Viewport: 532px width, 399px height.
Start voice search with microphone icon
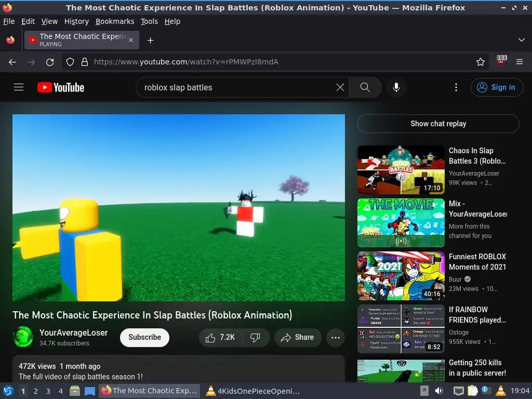click(396, 87)
